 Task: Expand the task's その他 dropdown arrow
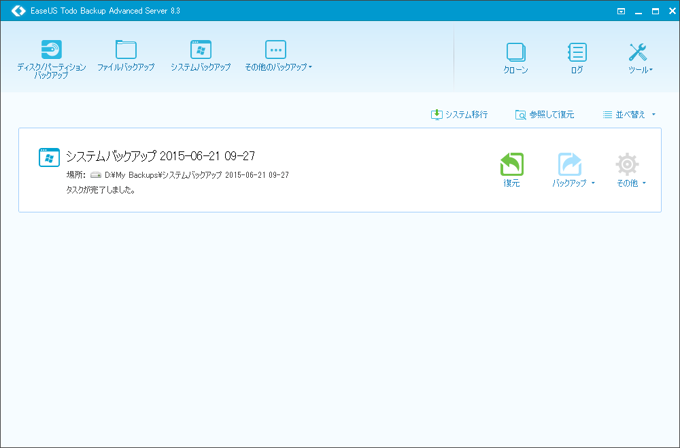pos(644,183)
